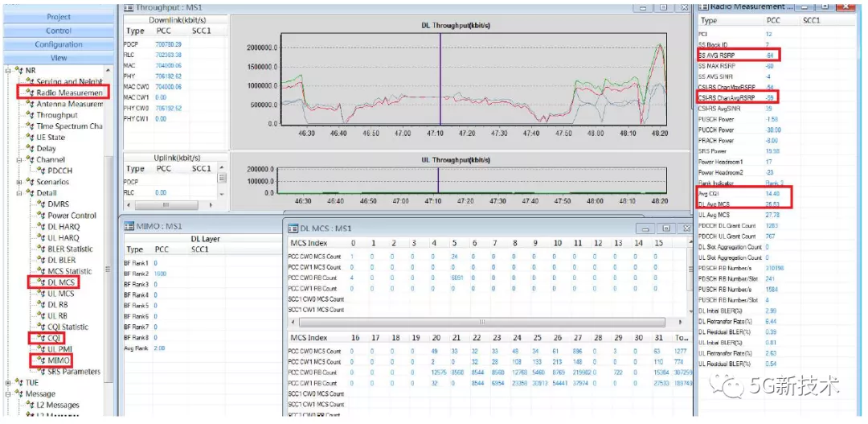This screenshot has width=868, height=424.
Task: Open the Configuration panel tab
Action: (x=58, y=44)
